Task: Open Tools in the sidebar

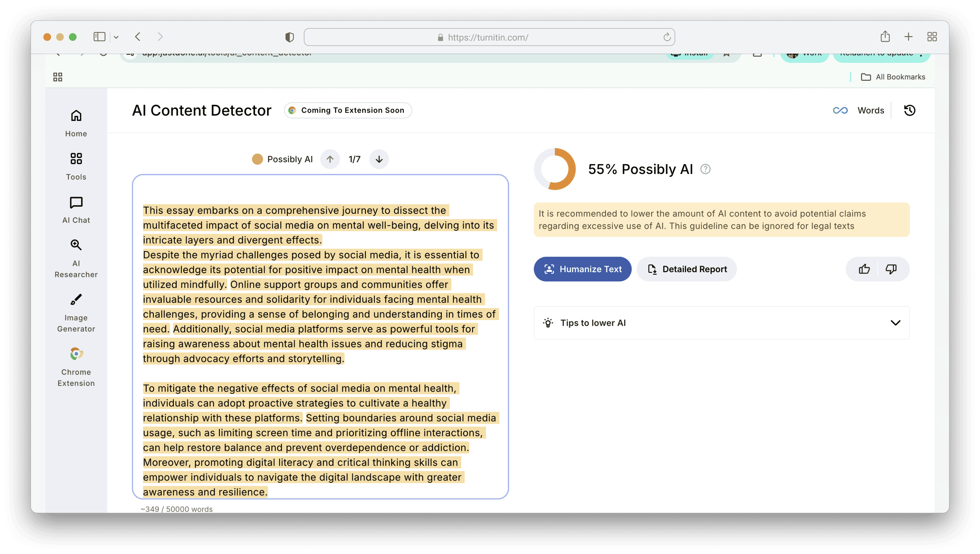Action: [76, 167]
